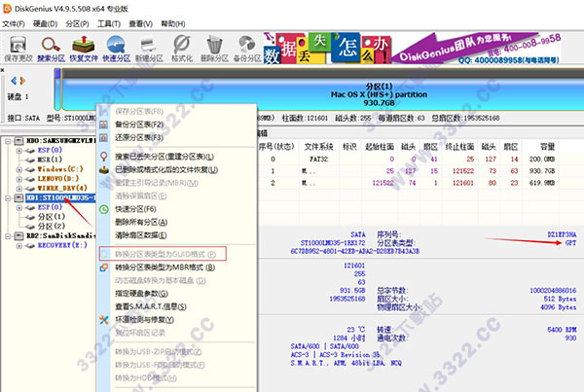Choose the 格式化 format toolbar icon
Viewport: 584px width, 392px height.
tap(182, 49)
